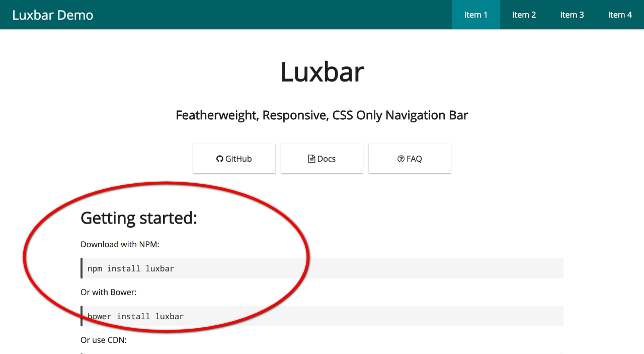Image resolution: width=644 pixels, height=354 pixels.
Task: Click the 'Getting started:' section heading
Action: [x=139, y=218]
